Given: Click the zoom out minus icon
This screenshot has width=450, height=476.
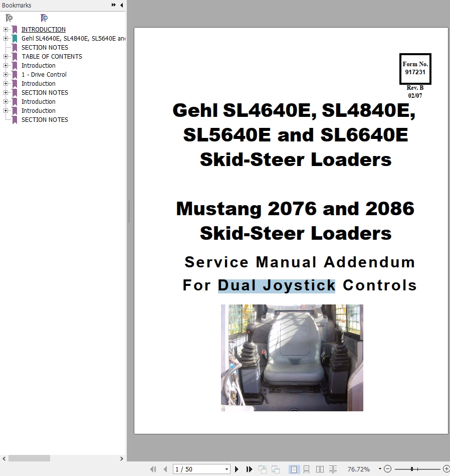Looking at the screenshot, I should click(387, 468).
